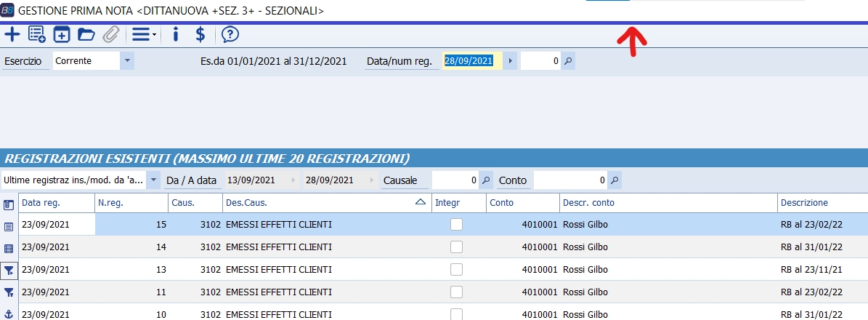Click the 'Data/num reg.' label button
The image size is (868, 320).
[x=402, y=61]
